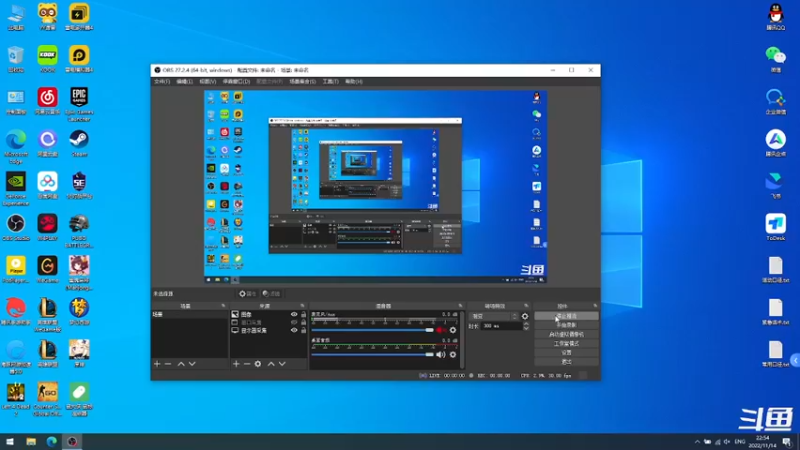This screenshot has height=450, width=800.
Task: Remove the selected scene with the Scenes minus icon
Action: click(168, 364)
